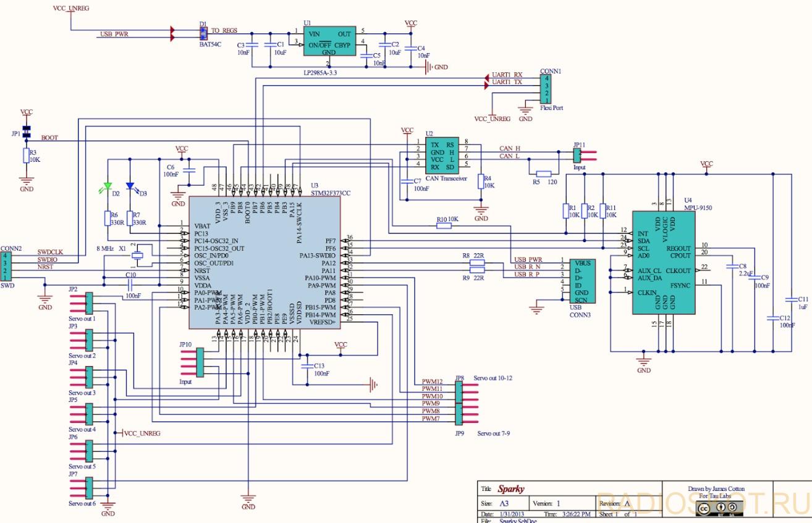
Task: Click the JP1 BOOT jumper symbol
Action: [x=27, y=132]
